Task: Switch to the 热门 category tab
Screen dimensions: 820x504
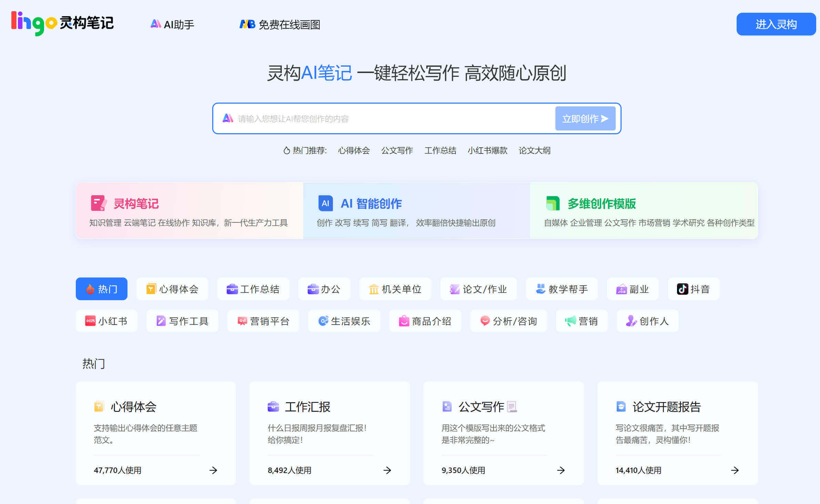Action: pyautogui.click(x=101, y=289)
